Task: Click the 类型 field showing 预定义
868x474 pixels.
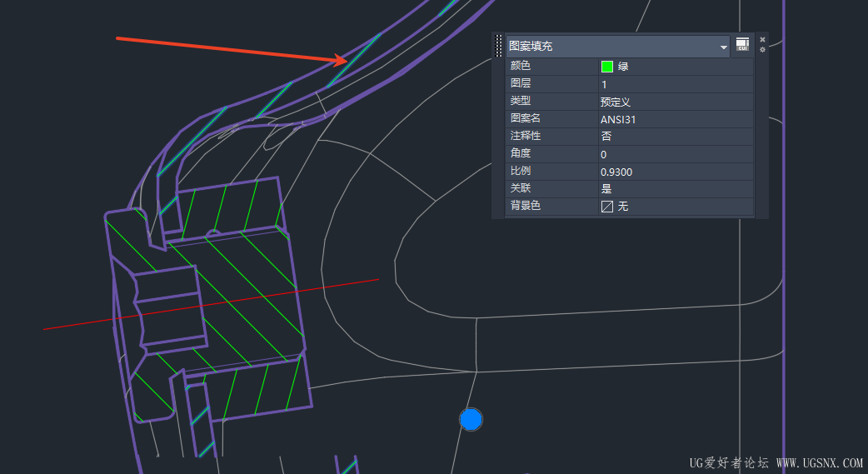Action: point(676,102)
